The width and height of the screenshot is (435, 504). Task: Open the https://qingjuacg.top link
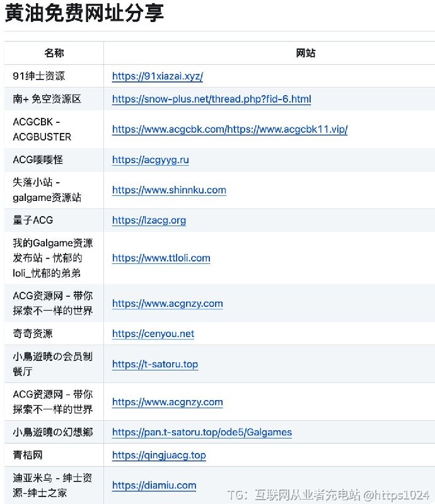click(159, 455)
